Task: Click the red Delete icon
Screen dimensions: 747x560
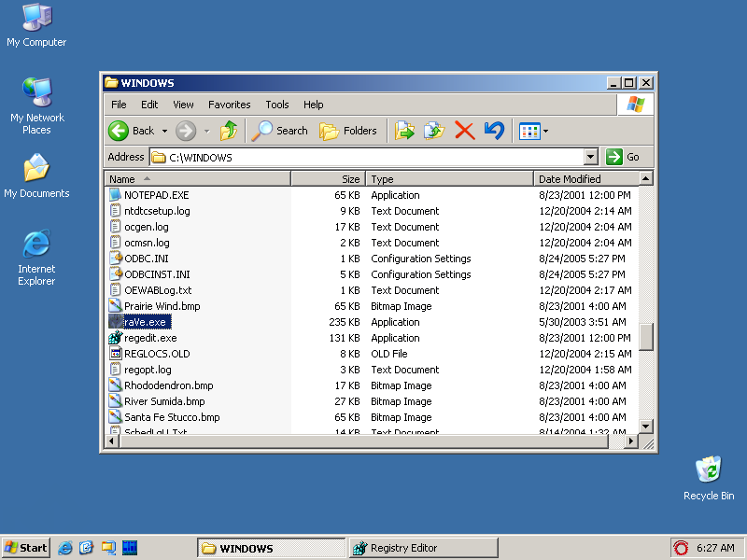Action: coord(464,131)
